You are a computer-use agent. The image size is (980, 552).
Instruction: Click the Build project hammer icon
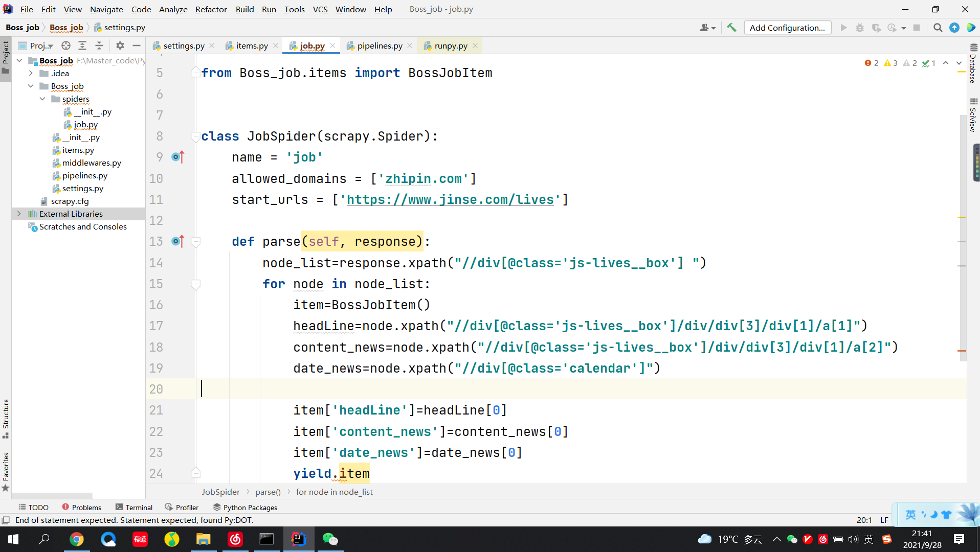click(x=731, y=28)
